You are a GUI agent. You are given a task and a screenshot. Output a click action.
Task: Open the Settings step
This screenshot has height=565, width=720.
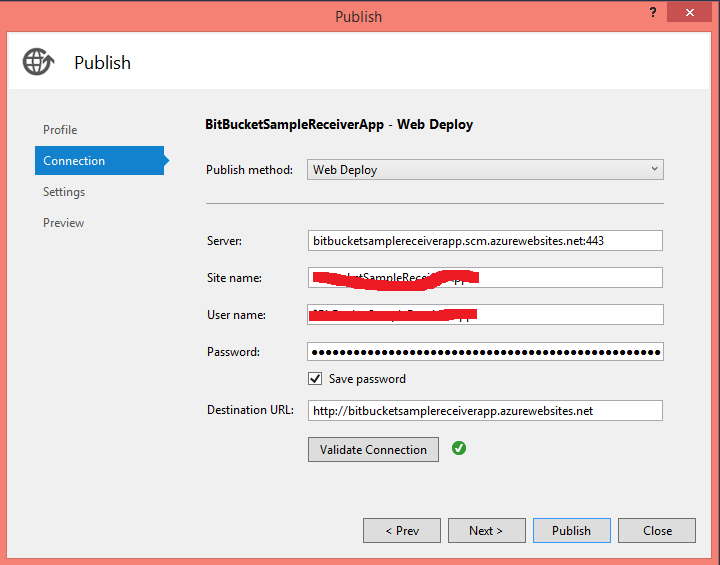64,192
